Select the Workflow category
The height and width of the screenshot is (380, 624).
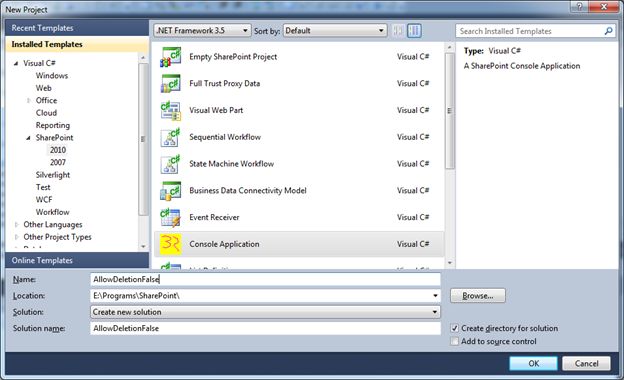(52, 212)
